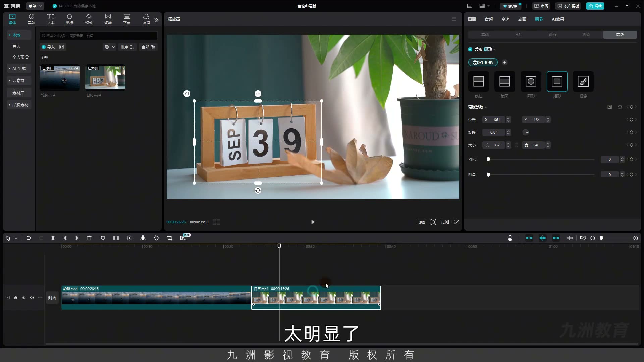This screenshot has height=362, width=644.
Task: Switch to the AI效果 tab
Action: click(x=558, y=19)
